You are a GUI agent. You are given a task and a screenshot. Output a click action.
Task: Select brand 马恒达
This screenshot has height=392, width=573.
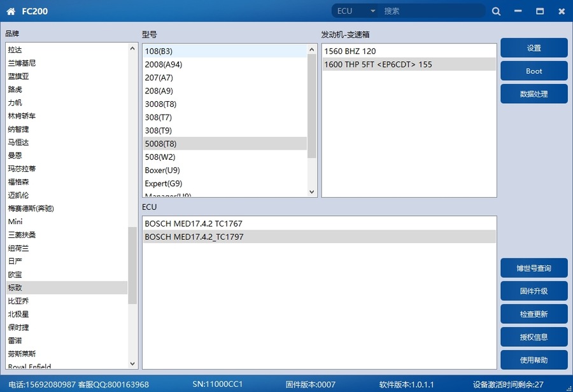tap(67, 142)
